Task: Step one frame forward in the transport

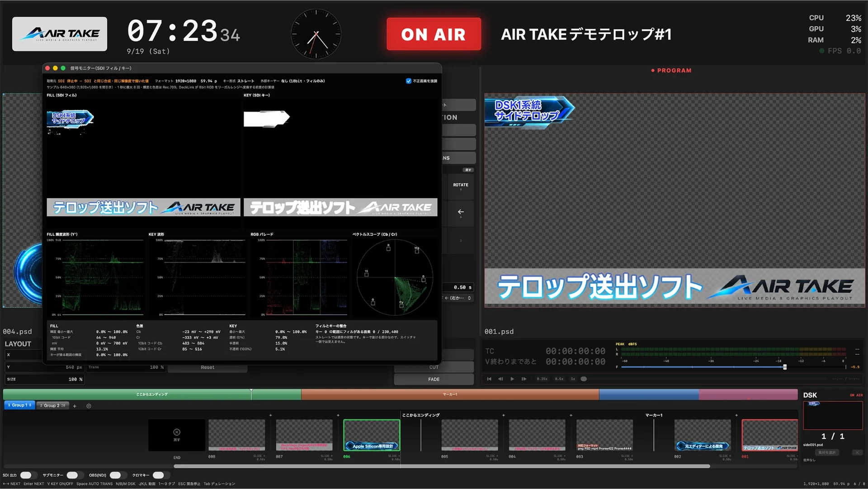Action: tap(524, 379)
